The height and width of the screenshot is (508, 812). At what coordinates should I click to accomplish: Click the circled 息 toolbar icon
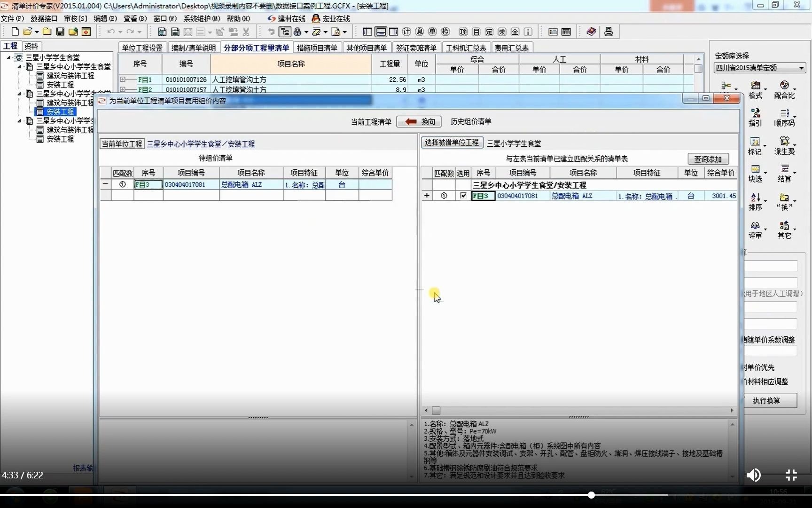coord(420,32)
